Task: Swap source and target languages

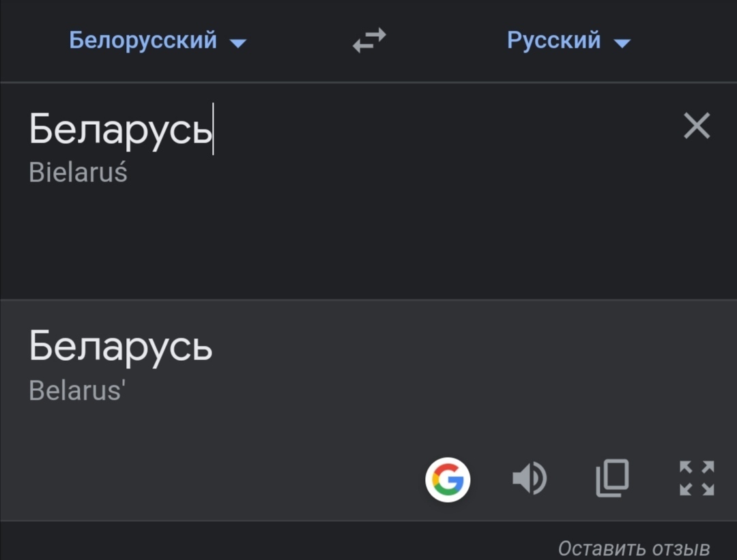Action: click(x=369, y=41)
